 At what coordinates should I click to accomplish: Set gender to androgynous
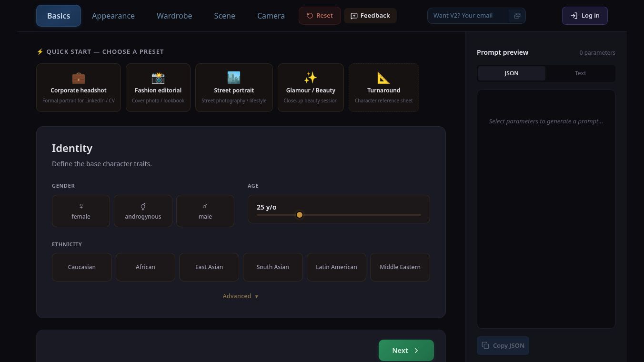tap(143, 211)
